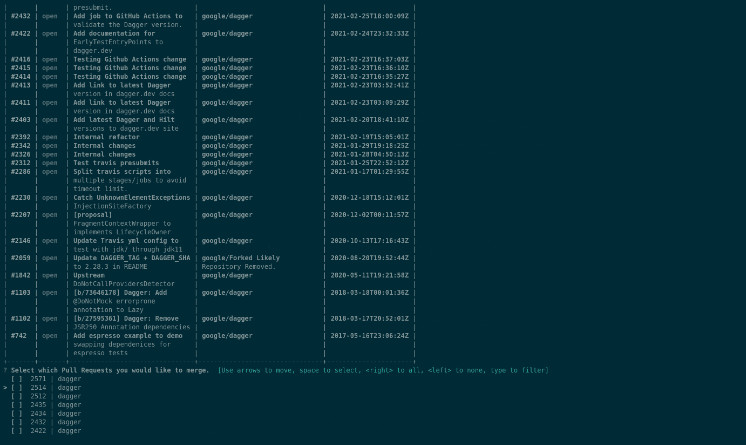Click the 'Update Travis yml config to' title

[x=126, y=241]
